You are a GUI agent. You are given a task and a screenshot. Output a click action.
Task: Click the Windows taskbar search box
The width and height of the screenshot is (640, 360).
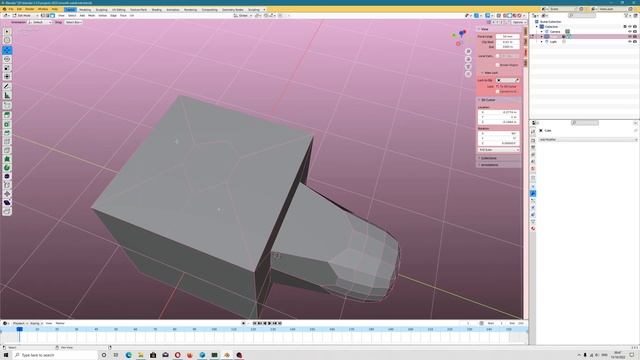[55, 355]
